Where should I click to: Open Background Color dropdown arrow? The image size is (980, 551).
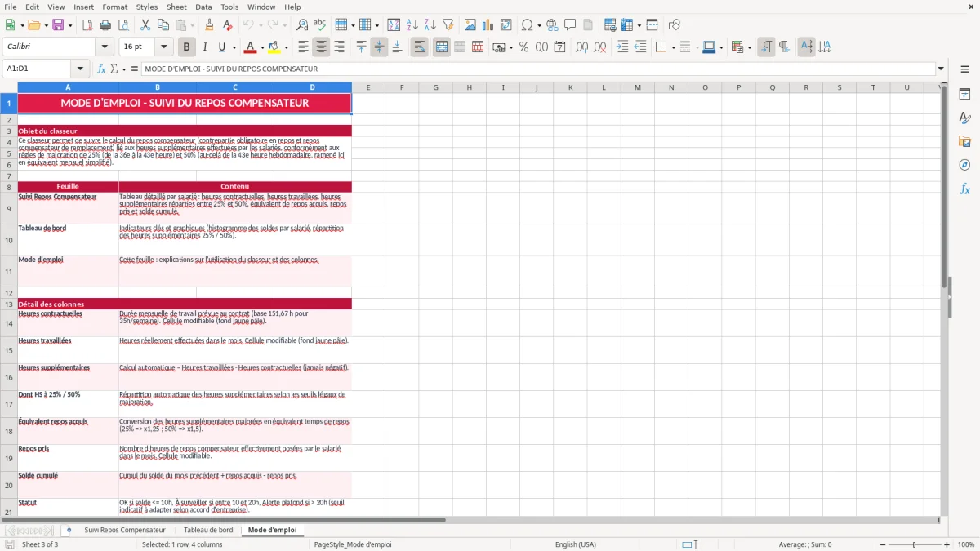point(286,47)
